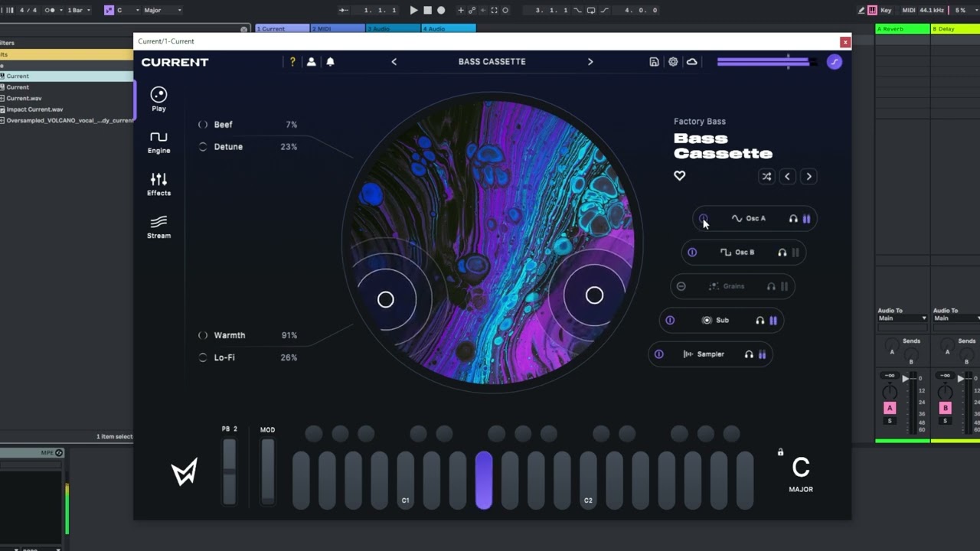Go to next preset under Bass Cassette title
Screen dimensions: 980x551
(808, 177)
